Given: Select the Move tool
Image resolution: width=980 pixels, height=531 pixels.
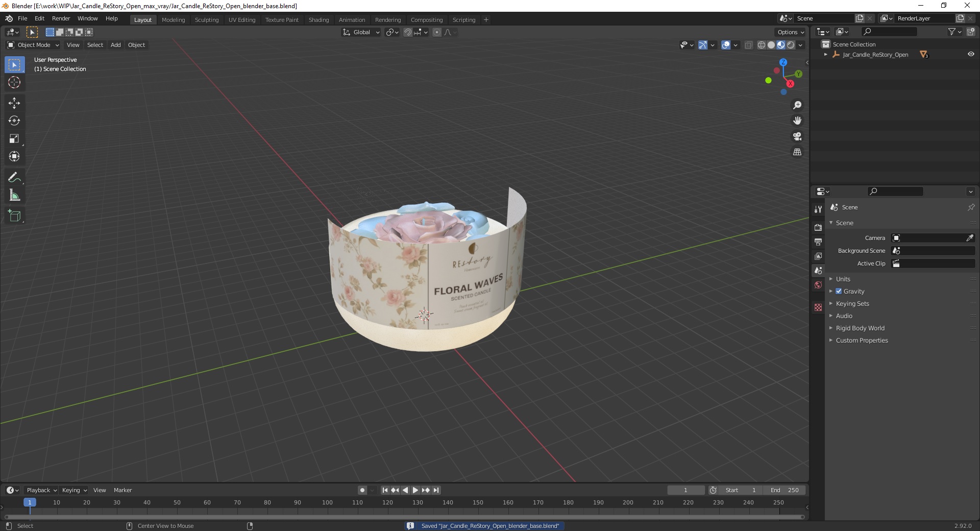Looking at the screenshot, I should pyautogui.click(x=14, y=103).
